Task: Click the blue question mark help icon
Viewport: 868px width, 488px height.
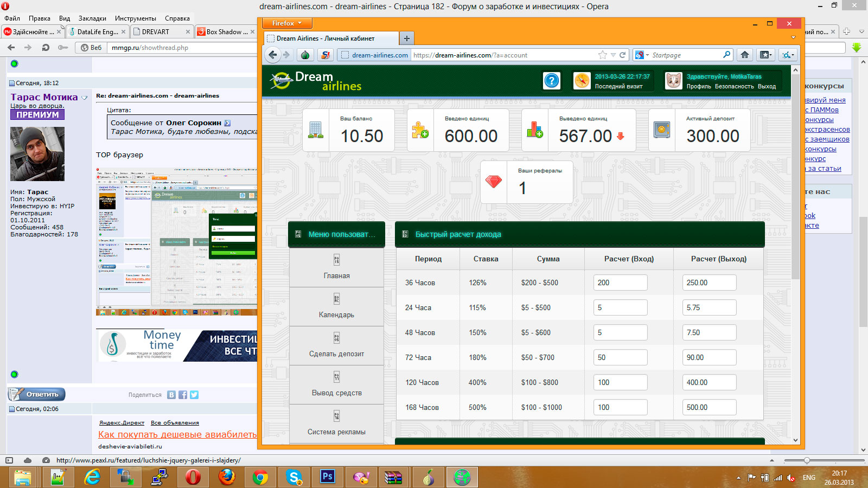Action: click(x=552, y=81)
